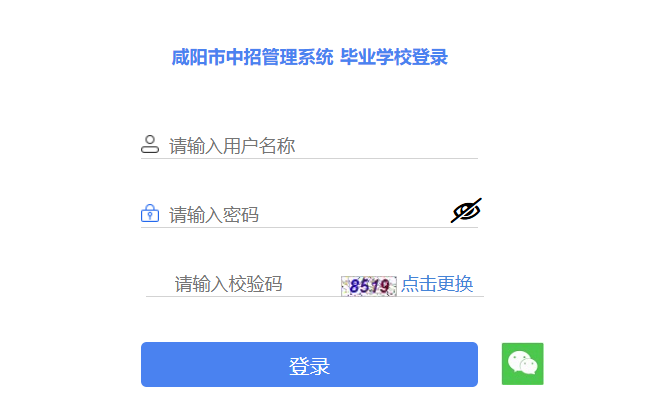
Task: Click the 毕业学校登录 heading text
Action: pos(394,57)
